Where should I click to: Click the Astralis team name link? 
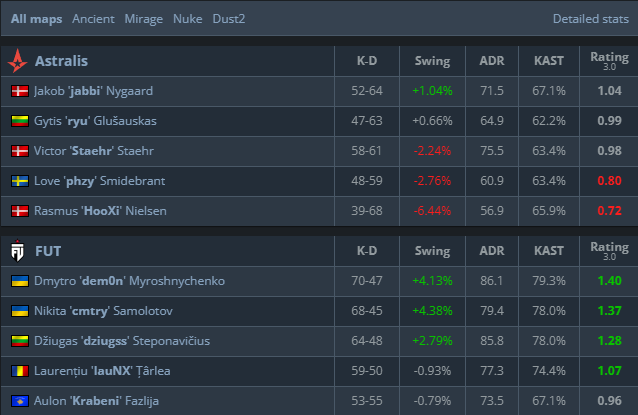pyautogui.click(x=61, y=61)
